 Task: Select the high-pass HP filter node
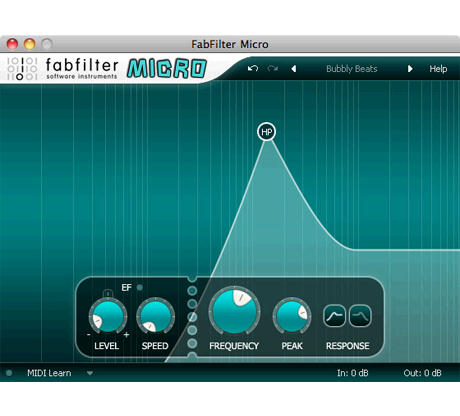[x=266, y=132]
